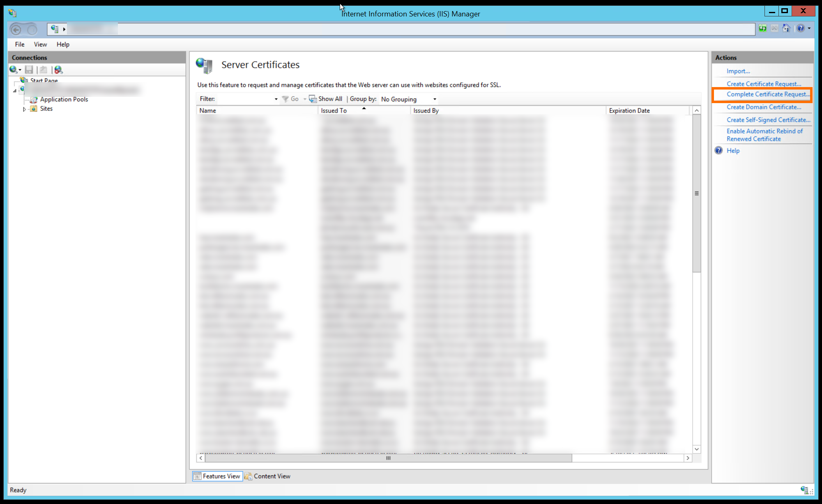822x504 pixels.
Task: Select Start Page in connections tree
Action: tap(44, 81)
